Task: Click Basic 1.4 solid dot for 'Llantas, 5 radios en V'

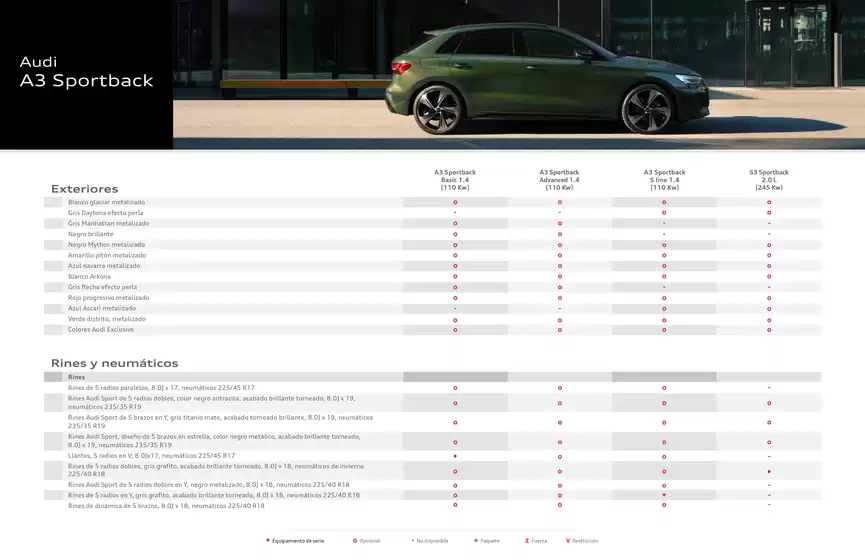Action: click(x=455, y=456)
